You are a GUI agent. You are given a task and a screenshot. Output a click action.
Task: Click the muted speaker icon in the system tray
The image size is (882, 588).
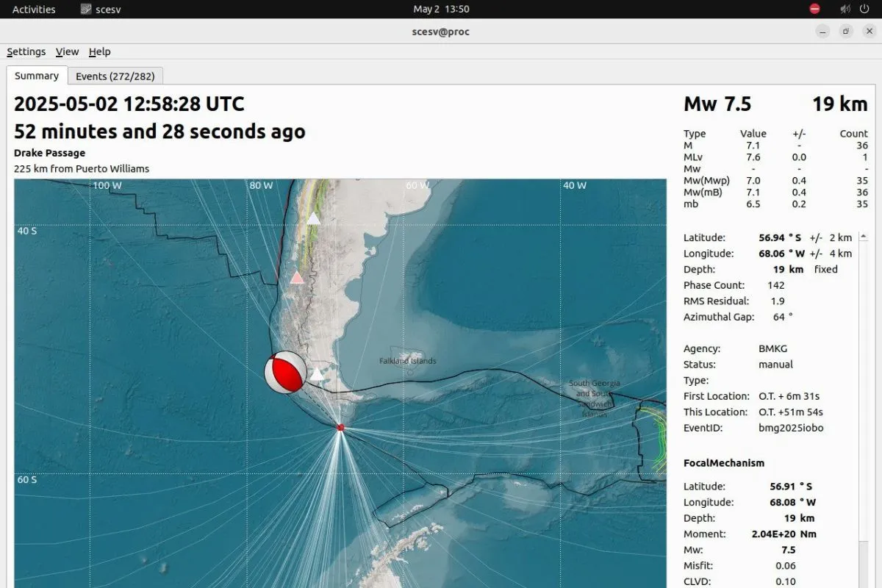845,9
